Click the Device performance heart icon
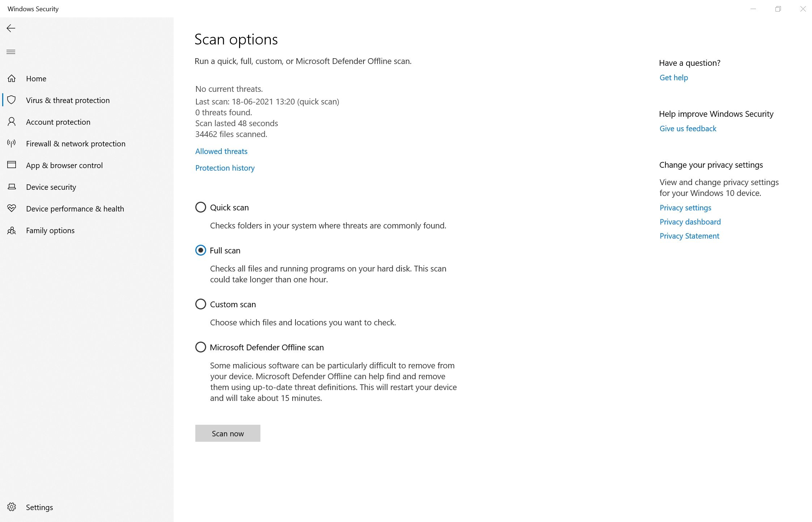 point(12,209)
